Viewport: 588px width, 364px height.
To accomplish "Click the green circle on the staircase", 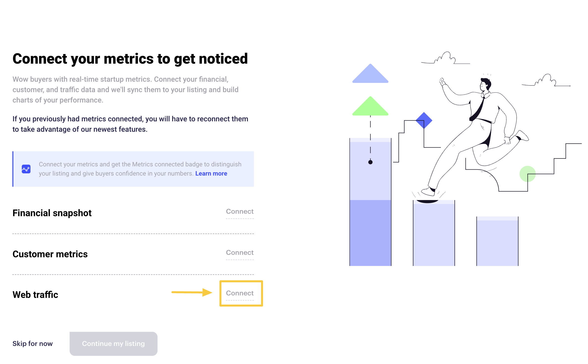I will coord(528,174).
